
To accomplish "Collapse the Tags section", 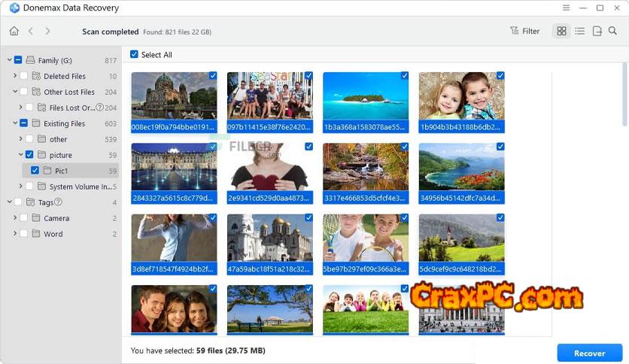I will [x=9, y=202].
